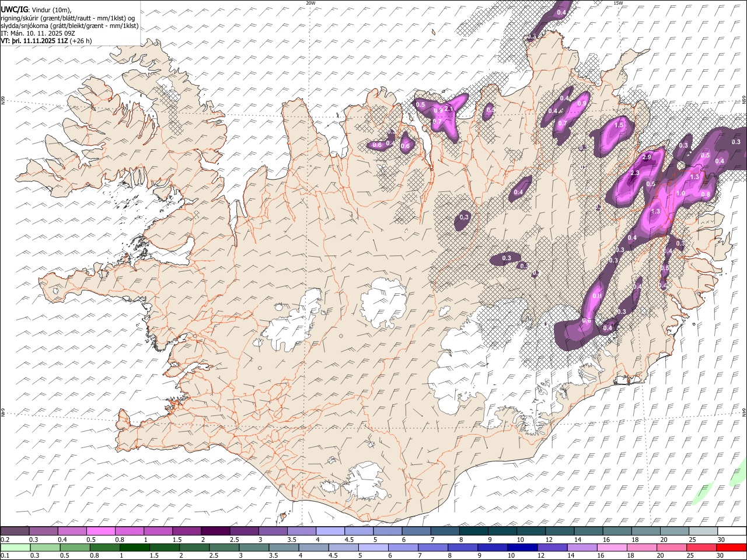Click the upper scale swatch between 1 and 1.5

pyautogui.click(x=158, y=531)
